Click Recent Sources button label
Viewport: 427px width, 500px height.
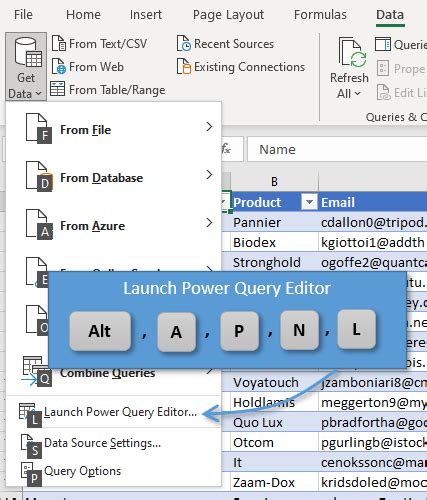234,44
